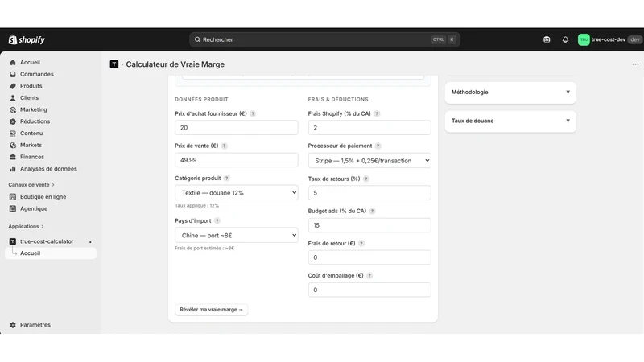Click Budget ads field
Viewport: 644px width, 362px height.
click(x=369, y=225)
